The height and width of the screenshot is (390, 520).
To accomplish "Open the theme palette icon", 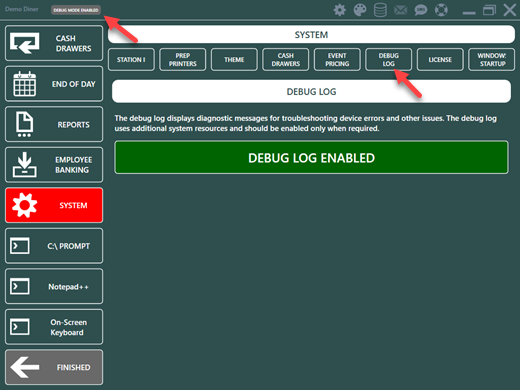I will point(360,10).
